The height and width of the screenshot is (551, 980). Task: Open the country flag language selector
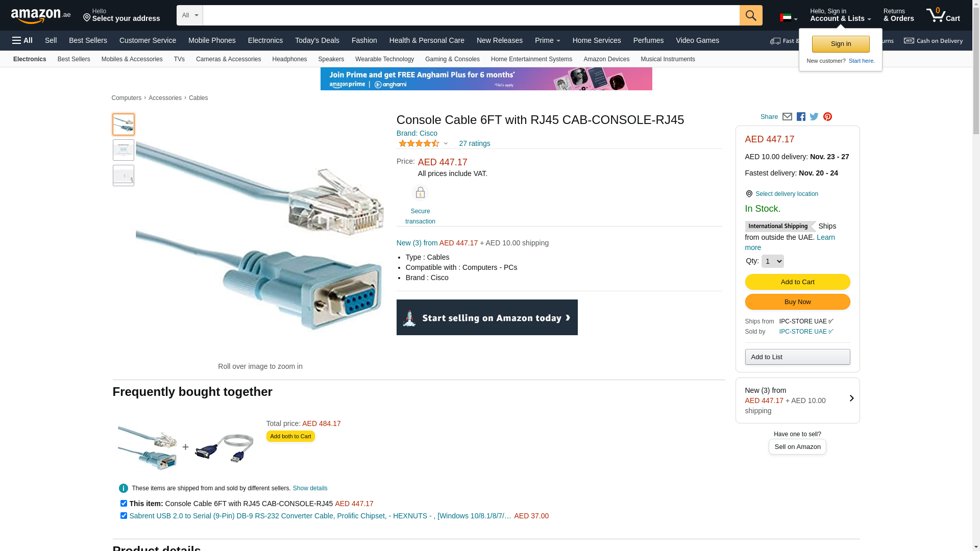(x=788, y=18)
